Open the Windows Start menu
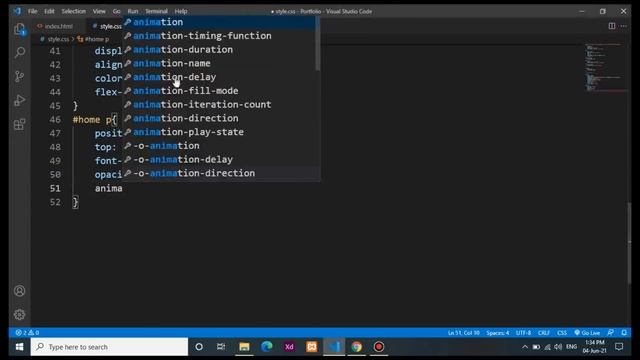Viewport: 640px width, 360px height. click(x=19, y=347)
